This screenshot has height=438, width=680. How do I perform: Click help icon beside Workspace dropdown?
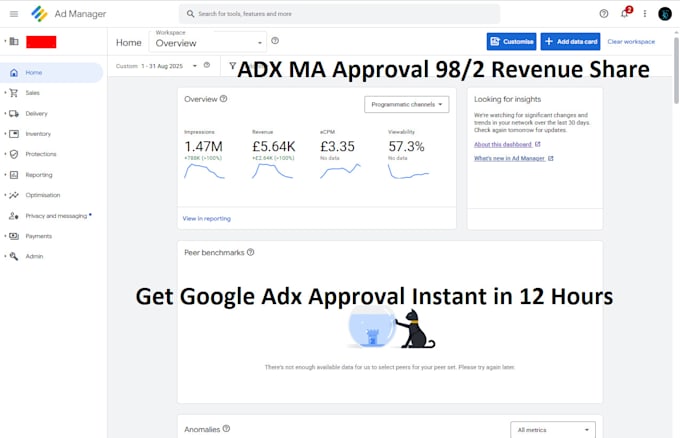pos(275,41)
